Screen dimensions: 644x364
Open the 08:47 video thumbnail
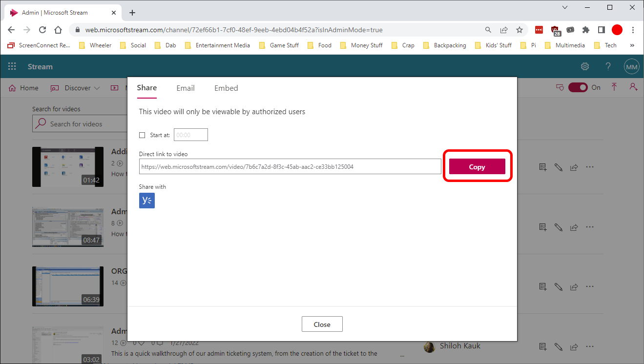tap(68, 226)
